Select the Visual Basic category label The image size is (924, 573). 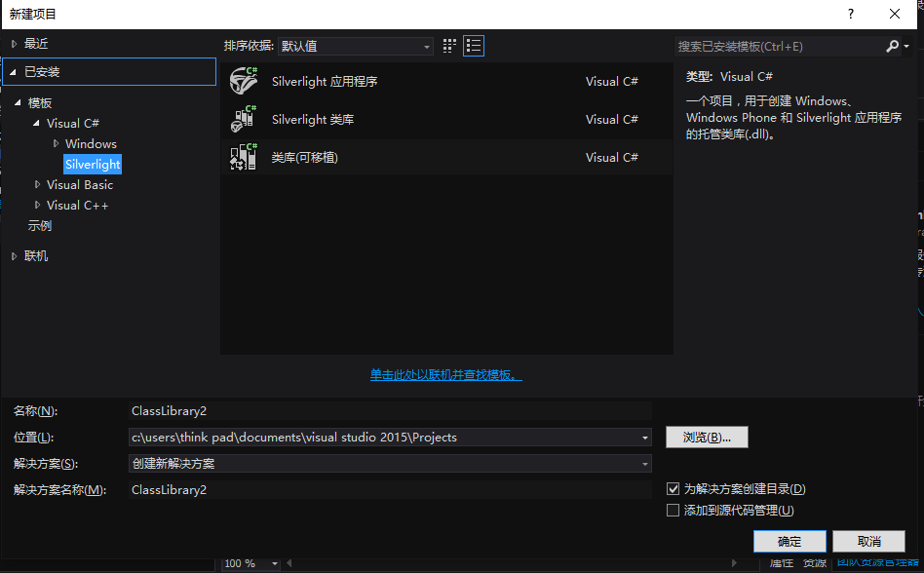tap(80, 185)
